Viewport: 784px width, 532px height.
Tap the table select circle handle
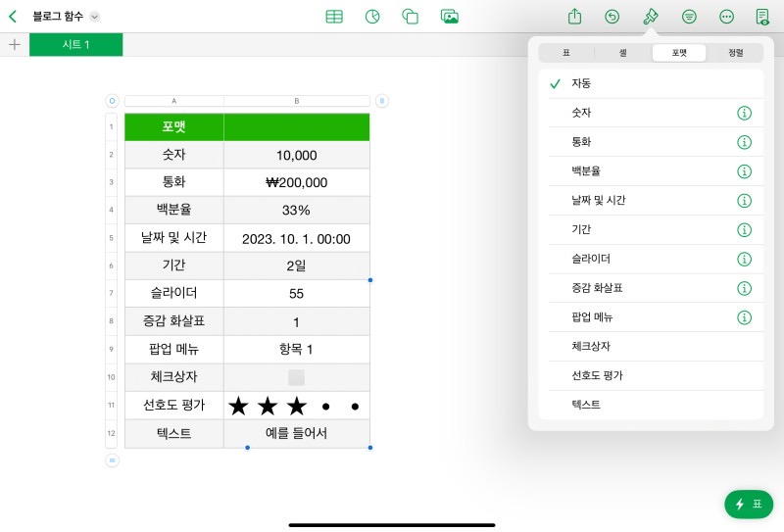[x=112, y=101]
